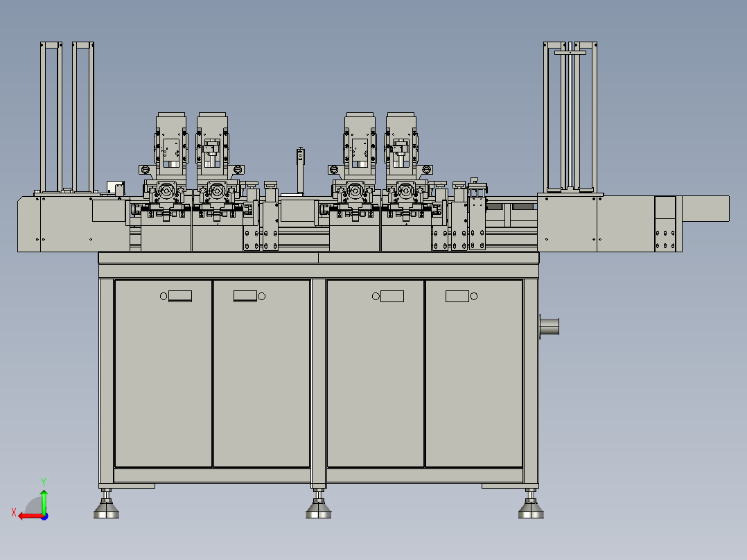747x560 pixels.
Task: Select the round lock on the leftmost door
Action: click(164, 297)
